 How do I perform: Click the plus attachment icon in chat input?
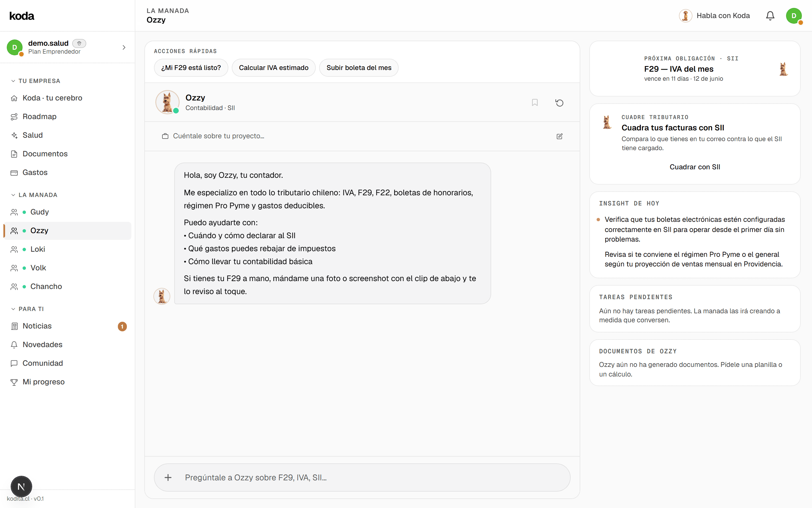click(x=168, y=478)
